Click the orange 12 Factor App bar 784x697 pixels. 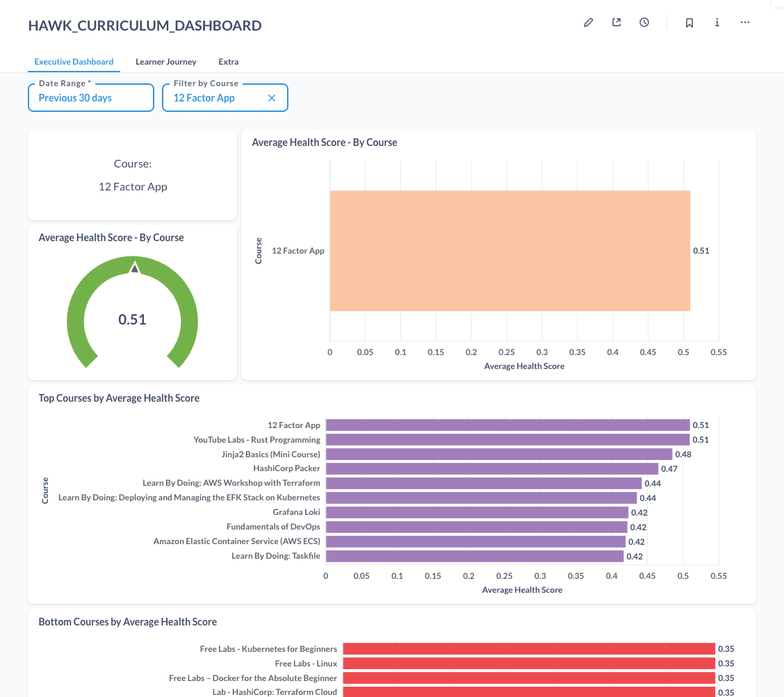click(x=510, y=250)
